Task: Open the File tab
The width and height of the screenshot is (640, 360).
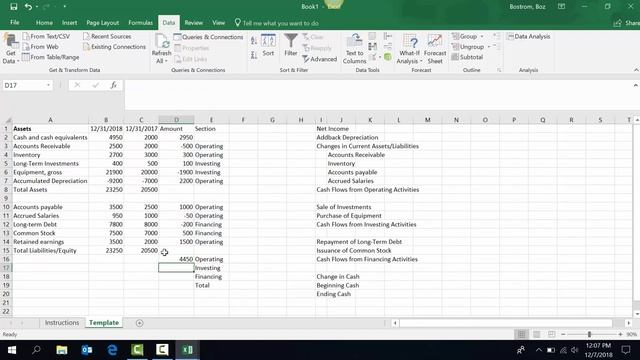Action: [15, 22]
